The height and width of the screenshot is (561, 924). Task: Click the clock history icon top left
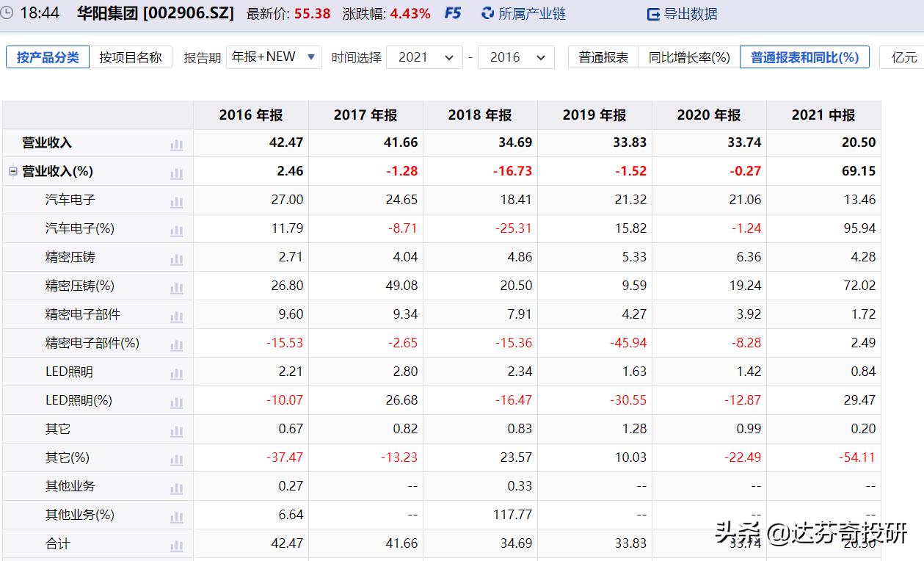(7, 12)
